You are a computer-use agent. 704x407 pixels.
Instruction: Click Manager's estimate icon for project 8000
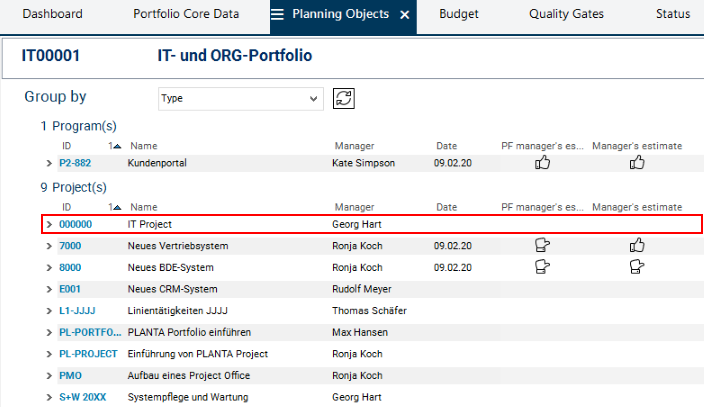637,267
